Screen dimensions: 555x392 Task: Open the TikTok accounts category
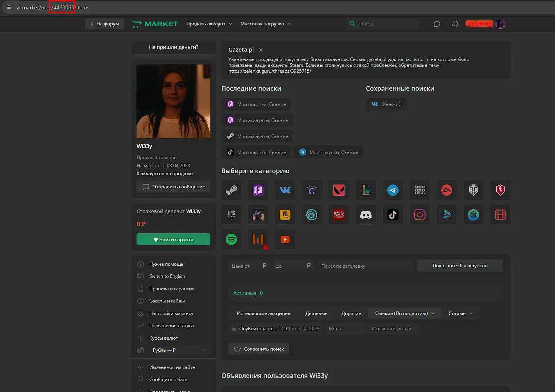[393, 215]
